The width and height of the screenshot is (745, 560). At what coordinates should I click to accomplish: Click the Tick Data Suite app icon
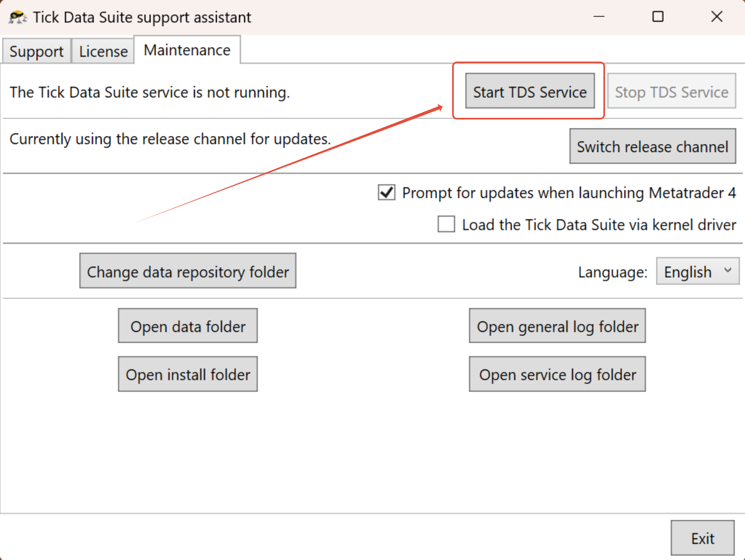coord(18,17)
